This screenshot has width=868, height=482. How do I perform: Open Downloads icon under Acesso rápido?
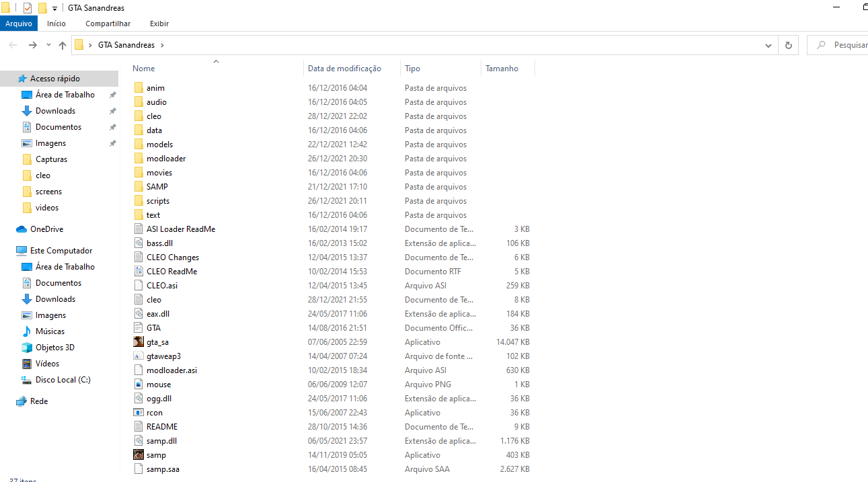coord(27,111)
